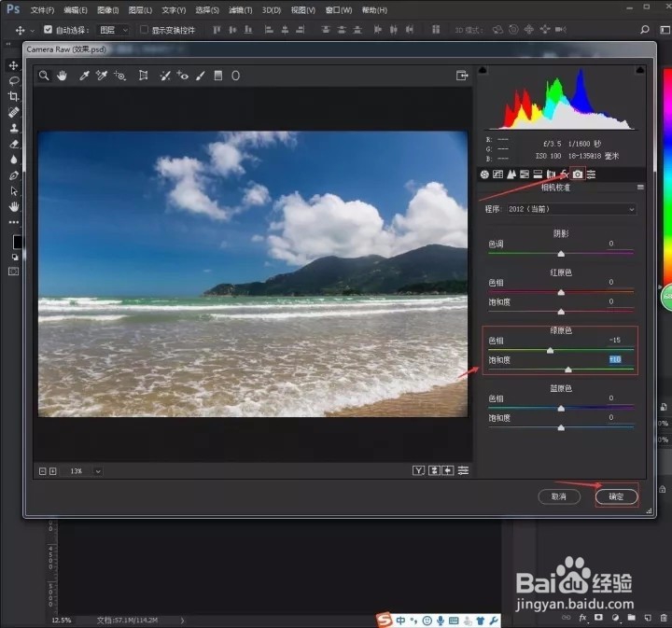The image size is (672, 628).
Task: Select the Clone Stamp tool in toolbox
Action: click(14, 128)
